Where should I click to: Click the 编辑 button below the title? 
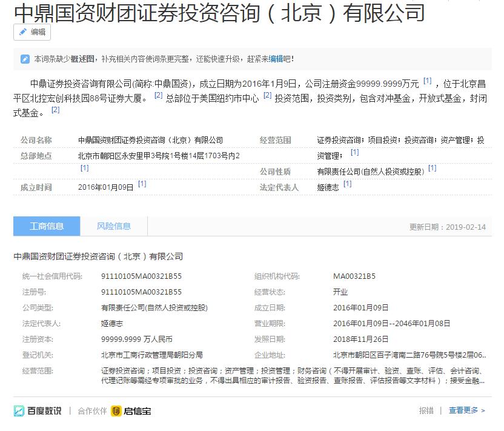31,33
